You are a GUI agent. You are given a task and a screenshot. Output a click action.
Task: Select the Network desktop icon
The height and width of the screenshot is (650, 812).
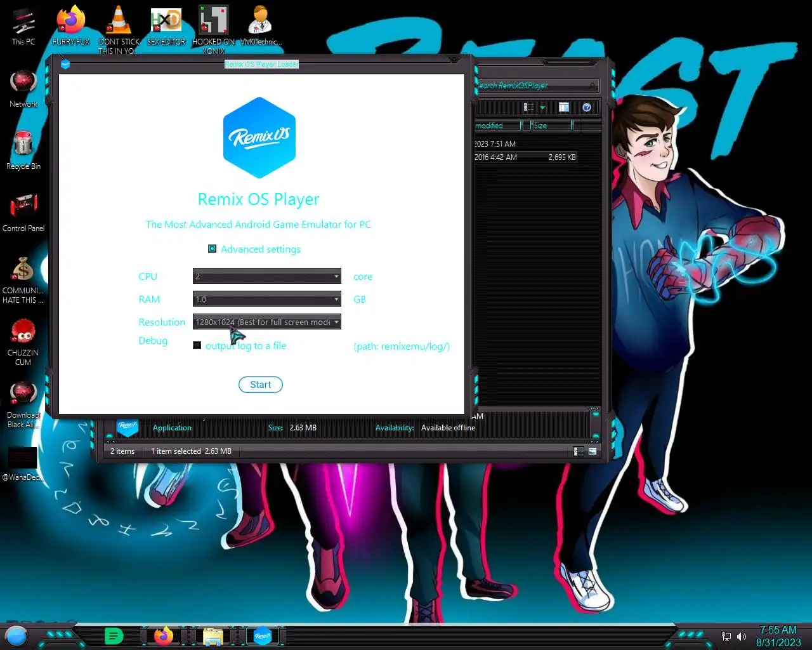tap(23, 89)
